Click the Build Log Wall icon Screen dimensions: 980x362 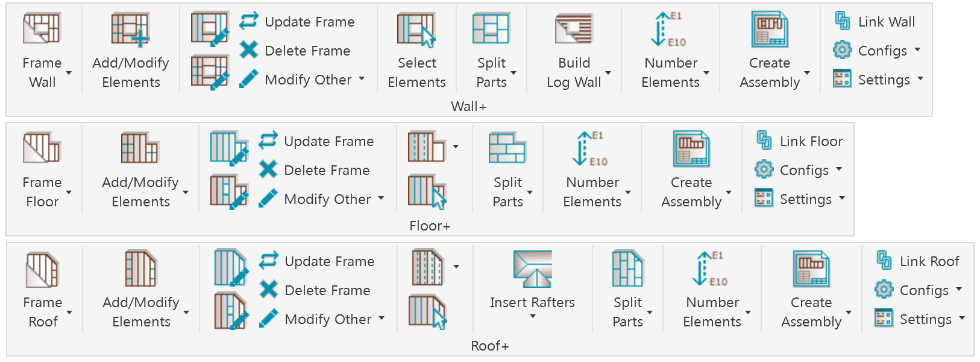click(574, 29)
